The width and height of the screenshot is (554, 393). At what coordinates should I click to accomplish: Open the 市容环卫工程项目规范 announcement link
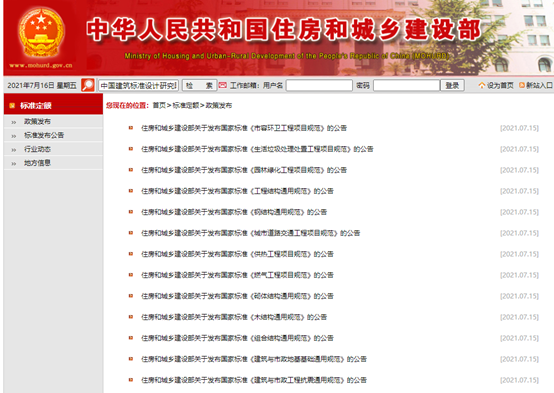[244, 128]
